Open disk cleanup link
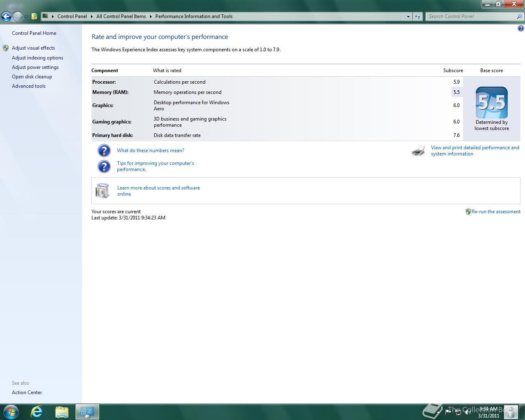Viewport: 525px width, 420px height. coord(32,77)
